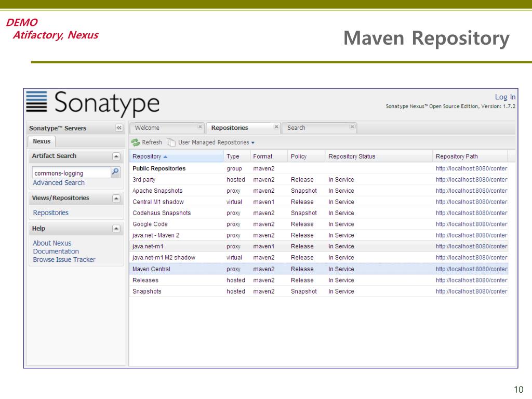
Task: Select the 3rd party repository row
Action: (318, 180)
